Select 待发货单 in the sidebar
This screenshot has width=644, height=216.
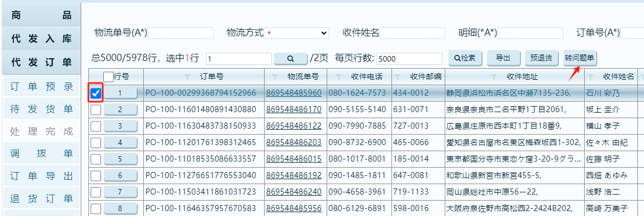coord(42,109)
